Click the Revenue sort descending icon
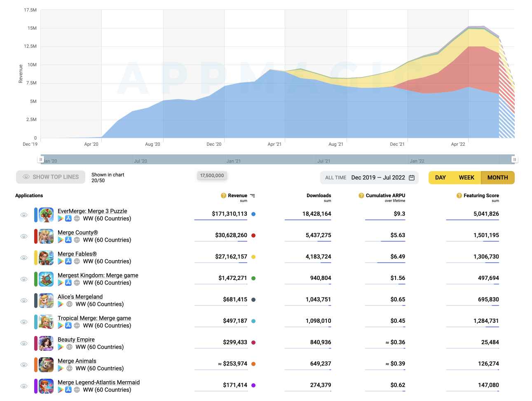The width and height of the screenshot is (532, 401). coord(253,196)
